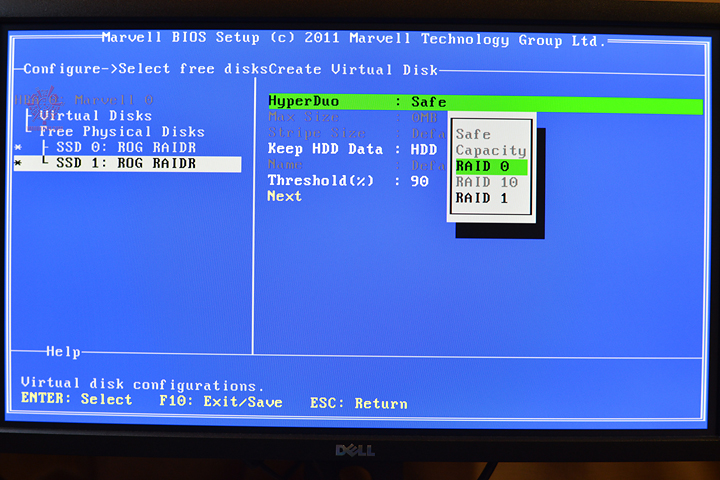Select highlighted SSD 1: ROG RAIDR row

[x=128, y=164]
